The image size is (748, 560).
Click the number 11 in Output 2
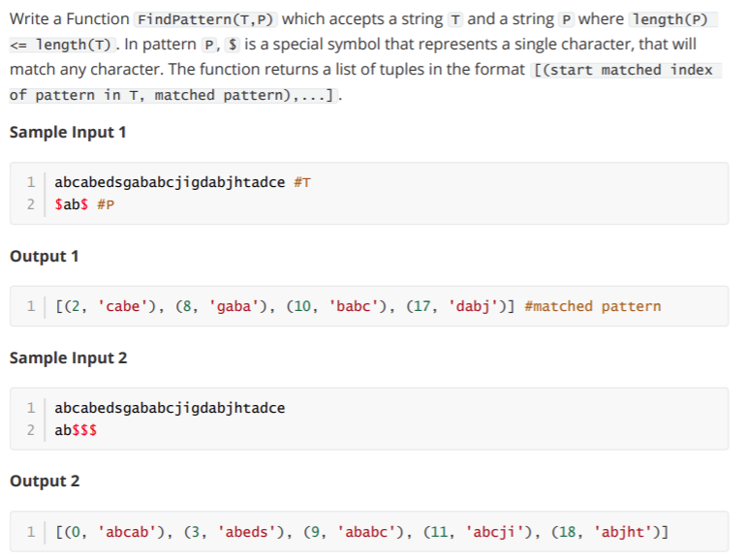(439, 532)
